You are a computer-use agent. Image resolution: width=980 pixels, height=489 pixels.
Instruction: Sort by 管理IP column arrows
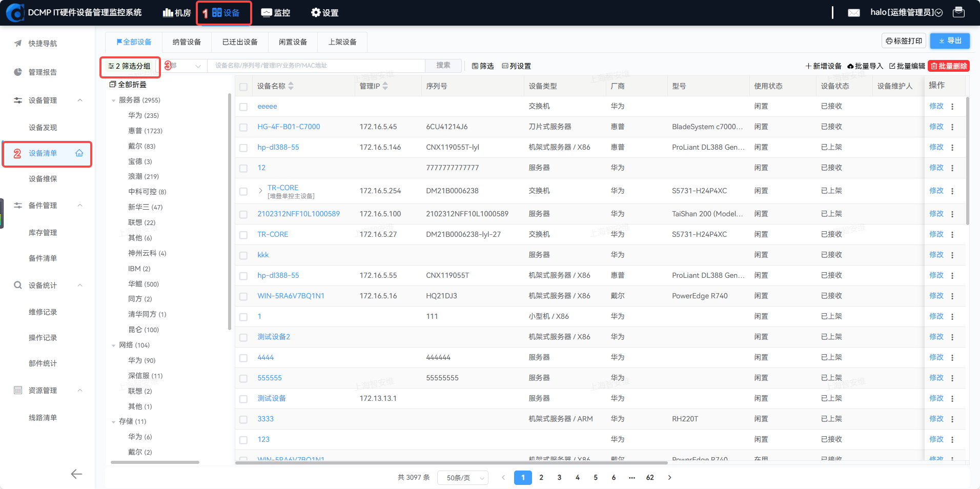385,86
